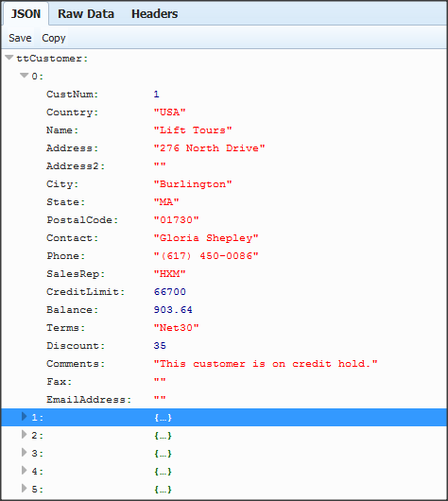Screen dimensions: 448x501
Task: Click the credit hold comment value
Action: pyautogui.click(x=266, y=364)
